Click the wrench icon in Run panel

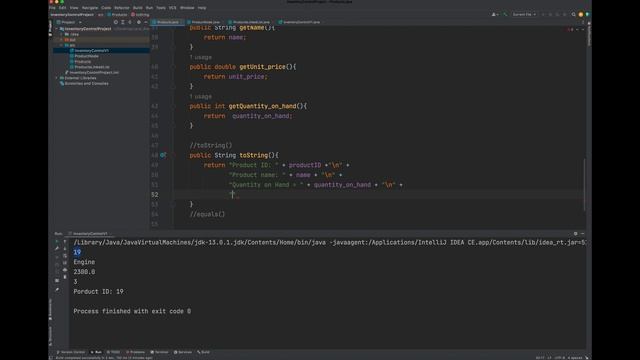point(57,249)
